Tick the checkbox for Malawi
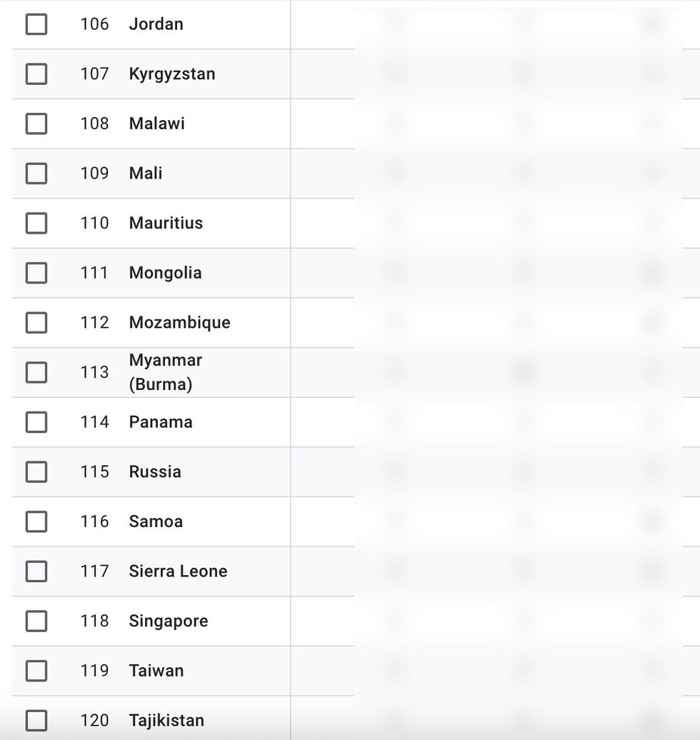This screenshot has width=700, height=740. pyautogui.click(x=36, y=124)
